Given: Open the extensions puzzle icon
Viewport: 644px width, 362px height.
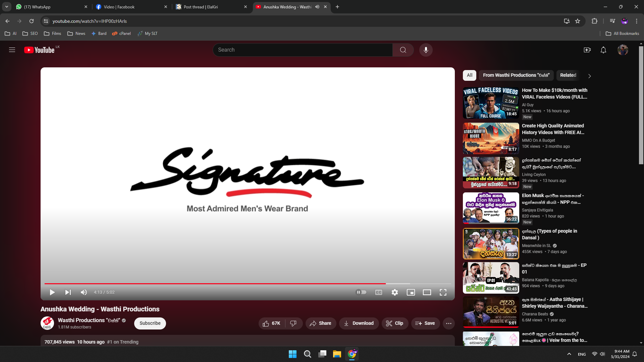Looking at the screenshot, I should point(594,21).
